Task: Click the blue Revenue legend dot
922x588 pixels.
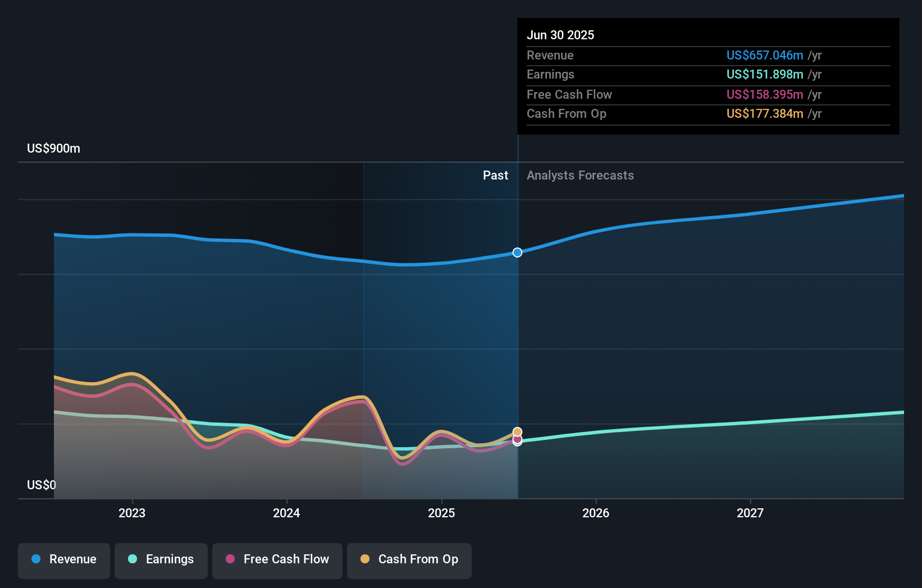Action: tap(36, 559)
